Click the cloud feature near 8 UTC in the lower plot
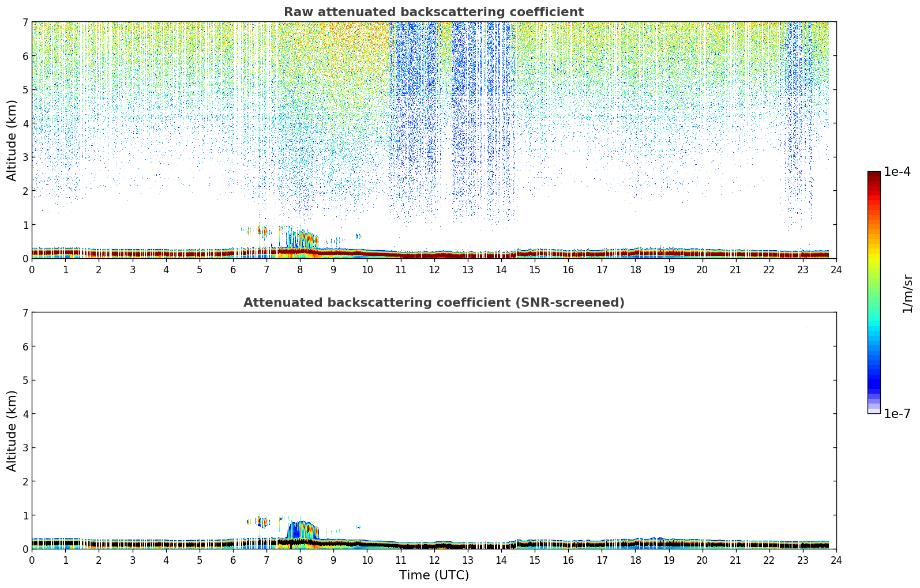The image size is (920, 588). (302, 530)
